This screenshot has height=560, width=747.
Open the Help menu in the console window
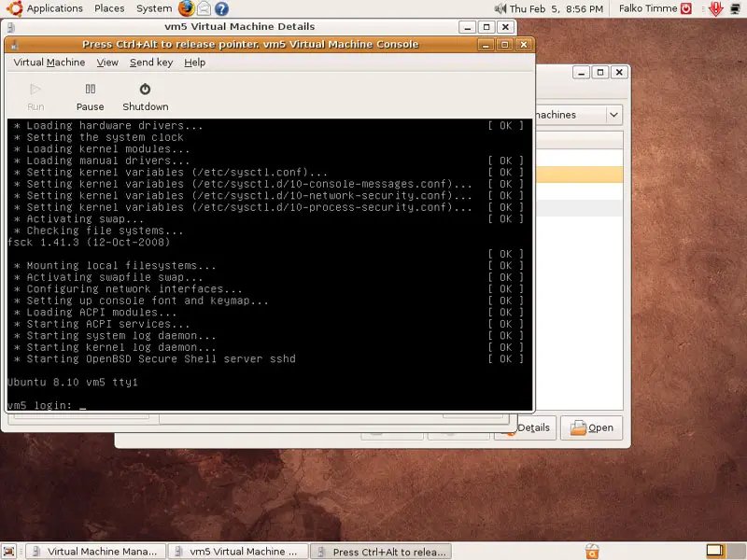pyautogui.click(x=194, y=63)
